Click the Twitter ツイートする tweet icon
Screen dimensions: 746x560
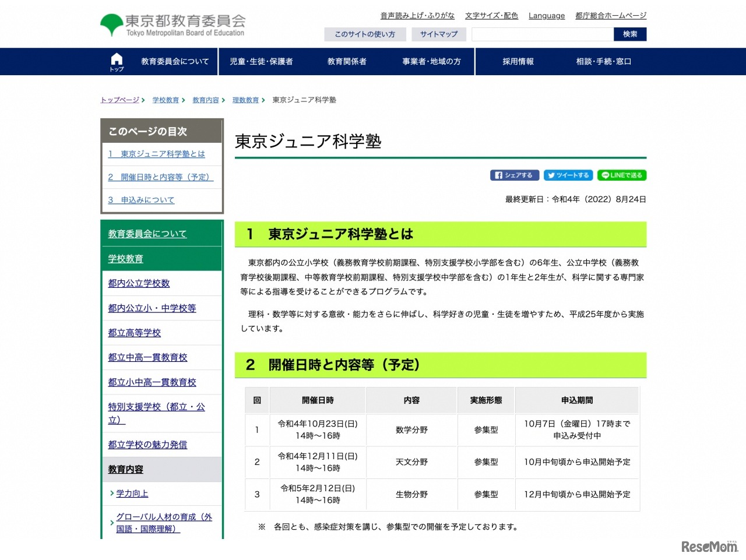568,175
